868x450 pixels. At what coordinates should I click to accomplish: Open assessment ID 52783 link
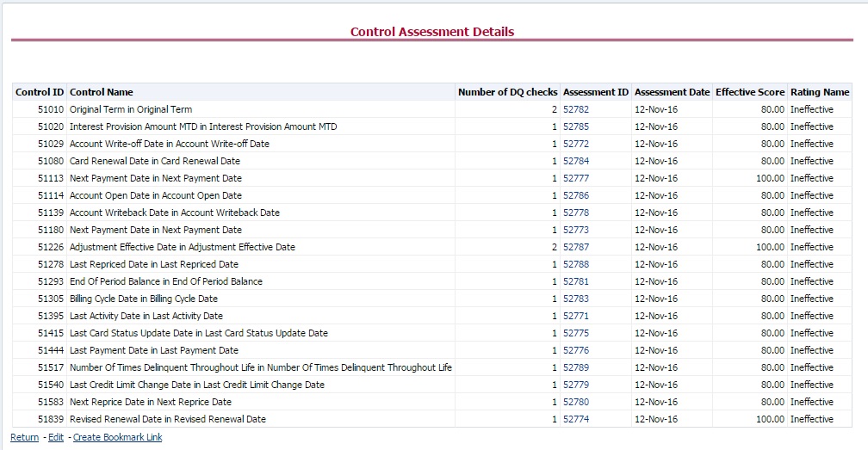pos(576,299)
